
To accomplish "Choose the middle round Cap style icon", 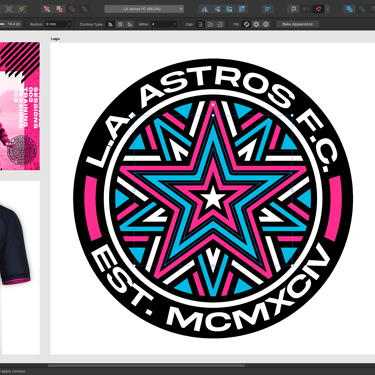I will point(210,24).
